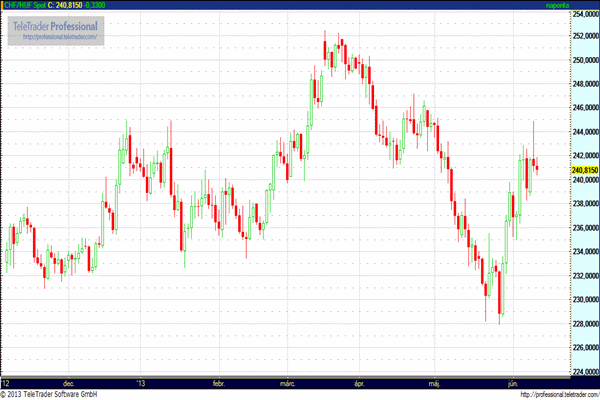The image size is (600, 400).
Task: Click the '13 year label on the time axis
Action: (141, 382)
